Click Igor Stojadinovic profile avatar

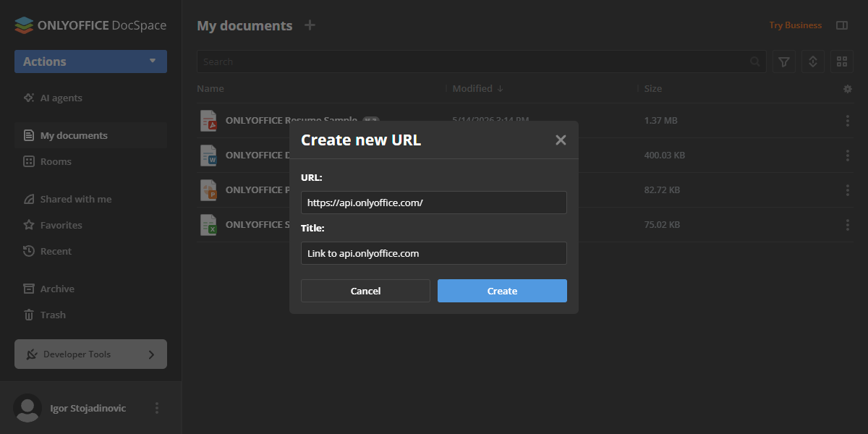(x=27, y=408)
